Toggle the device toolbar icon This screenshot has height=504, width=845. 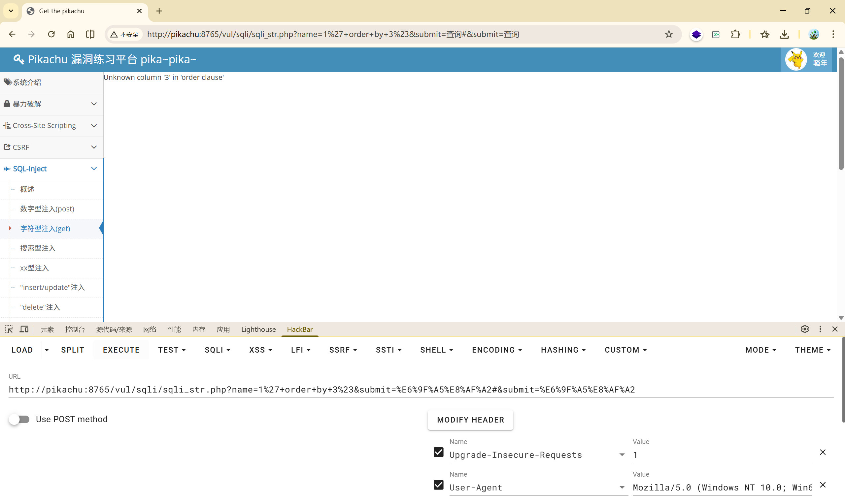point(24,329)
